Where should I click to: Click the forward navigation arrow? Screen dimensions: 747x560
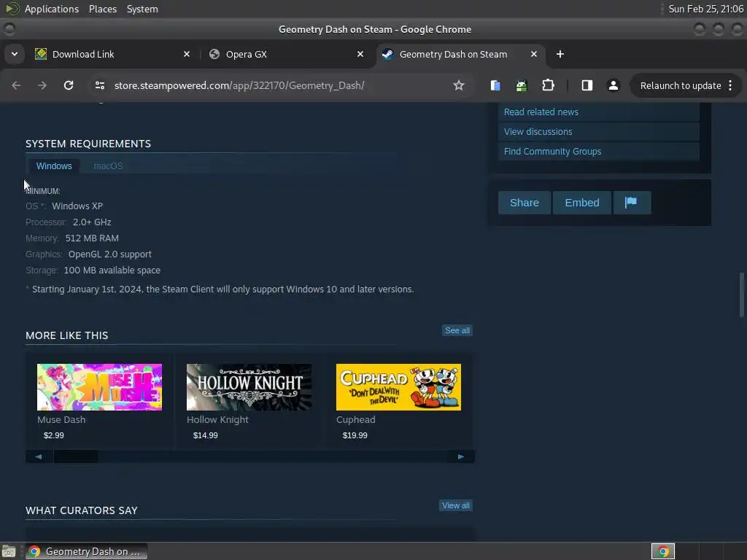42,85
